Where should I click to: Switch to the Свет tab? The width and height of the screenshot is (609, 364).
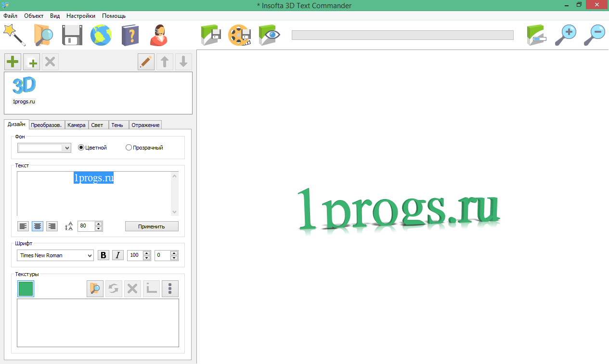pos(97,125)
